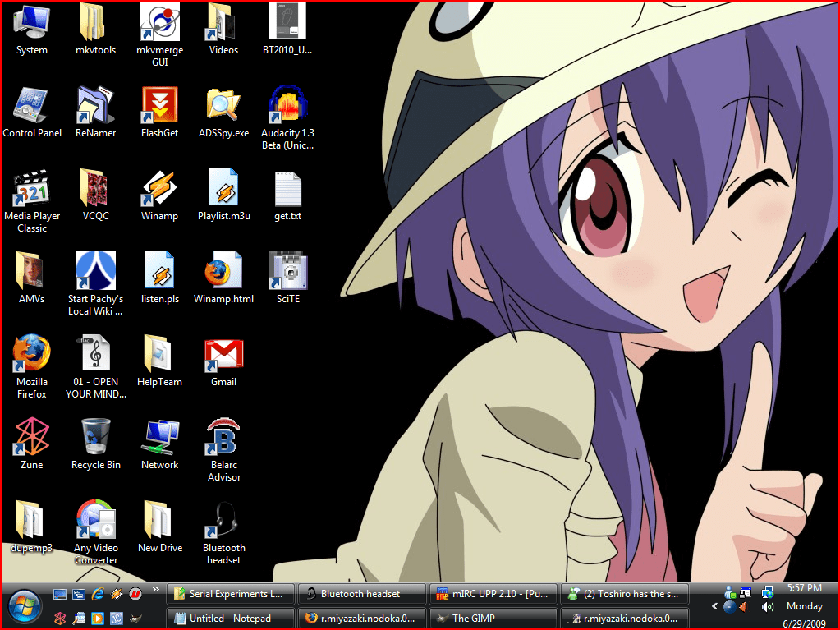This screenshot has height=630, width=840.
Task: Switch to Untitled - Notepad taskbar window
Action: [x=231, y=619]
